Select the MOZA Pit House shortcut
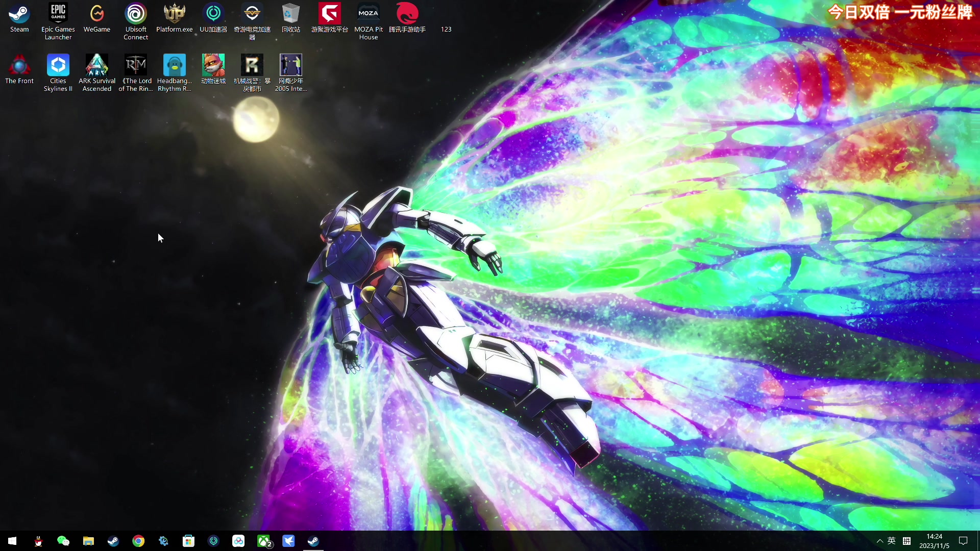 tap(369, 21)
